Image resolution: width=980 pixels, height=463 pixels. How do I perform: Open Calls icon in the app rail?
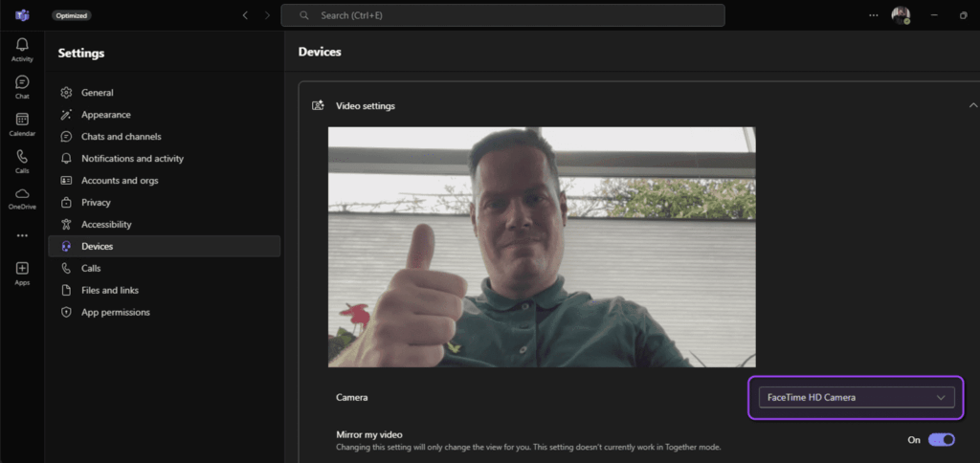click(22, 161)
